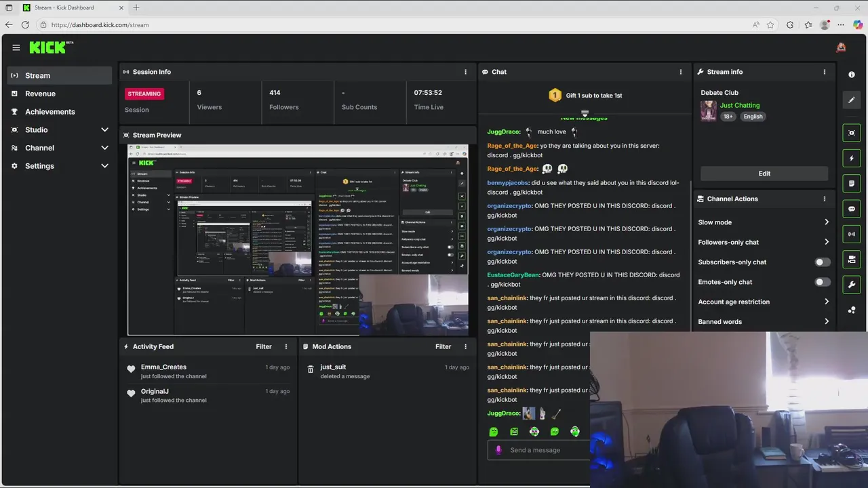
Task: Open Followers-only chat options
Action: [x=764, y=242]
